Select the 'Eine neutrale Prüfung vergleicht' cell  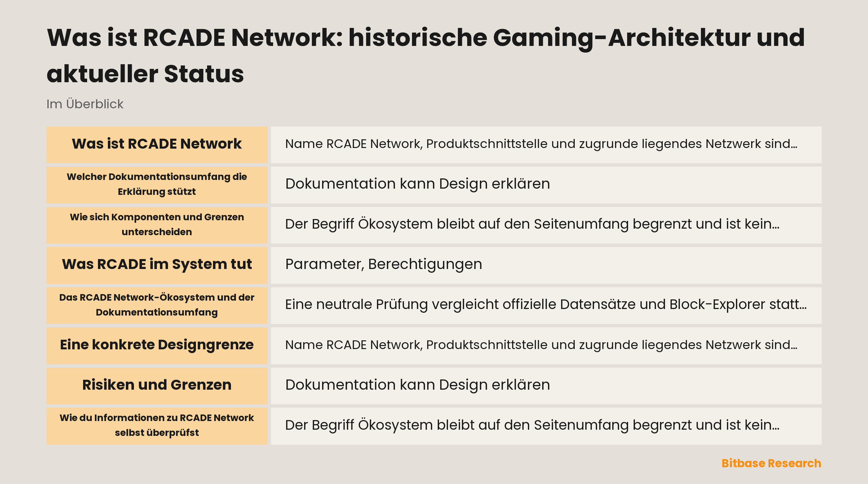click(x=546, y=305)
